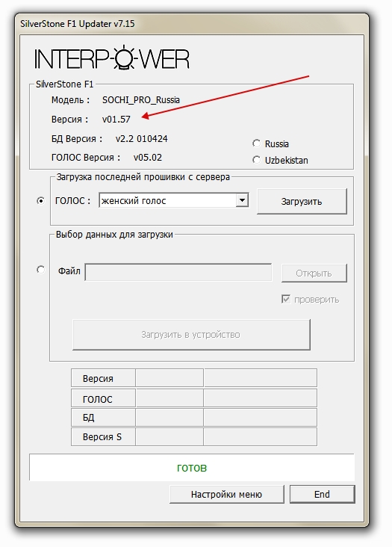The height and width of the screenshot is (547, 392).
Task: Click the Версия S table row header
Action: [x=103, y=436]
